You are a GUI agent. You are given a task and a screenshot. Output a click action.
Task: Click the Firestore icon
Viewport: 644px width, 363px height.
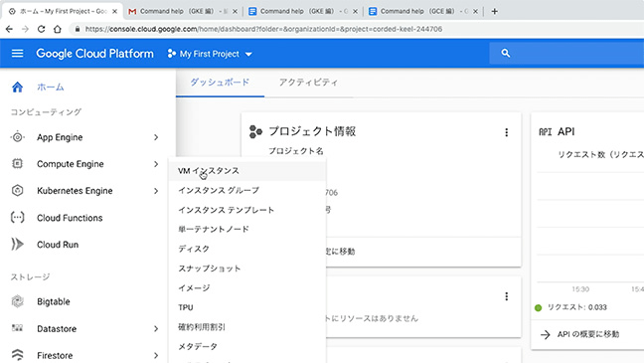click(x=17, y=354)
